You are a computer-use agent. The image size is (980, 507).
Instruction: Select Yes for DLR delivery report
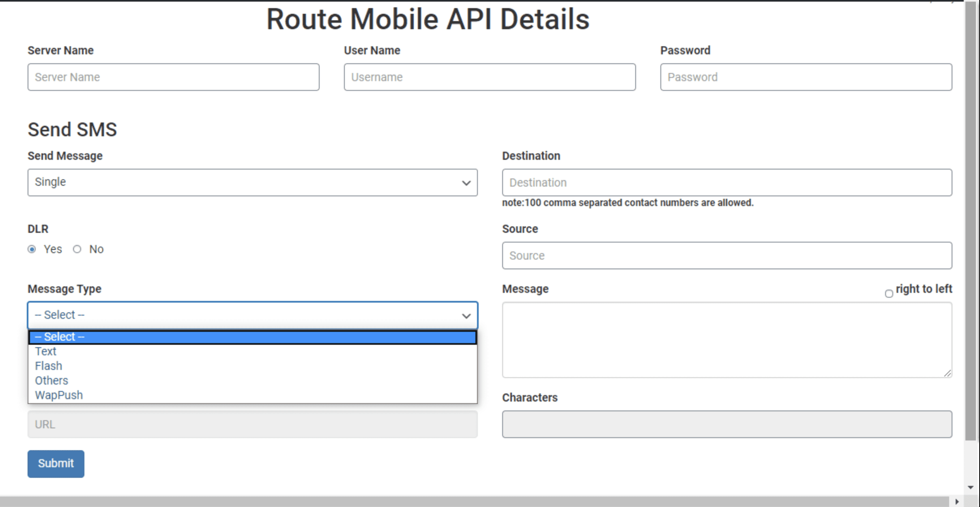click(x=32, y=249)
